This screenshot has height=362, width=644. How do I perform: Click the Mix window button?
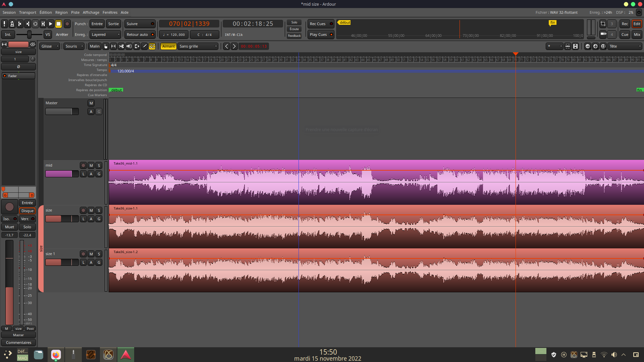(637, 35)
